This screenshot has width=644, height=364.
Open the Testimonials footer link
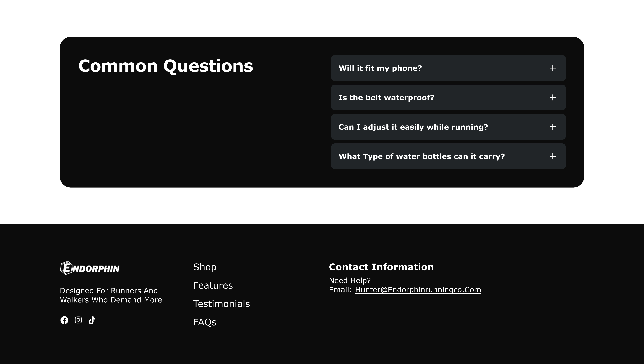[x=221, y=304]
